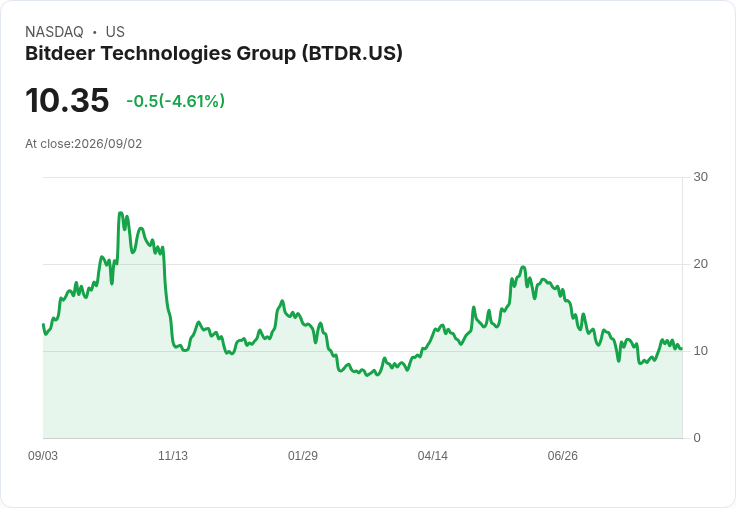Click the 06/26 x-axis date label

[562, 455]
